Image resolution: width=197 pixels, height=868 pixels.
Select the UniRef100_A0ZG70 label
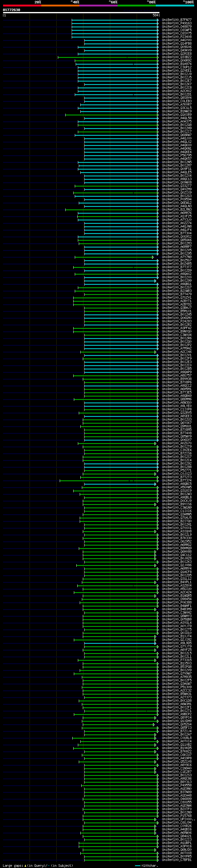pyautogui.click(x=176, y=443)
